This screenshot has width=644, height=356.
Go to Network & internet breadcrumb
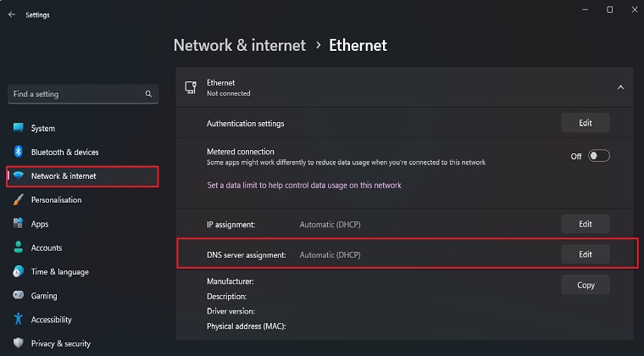(x=239, y=45)
